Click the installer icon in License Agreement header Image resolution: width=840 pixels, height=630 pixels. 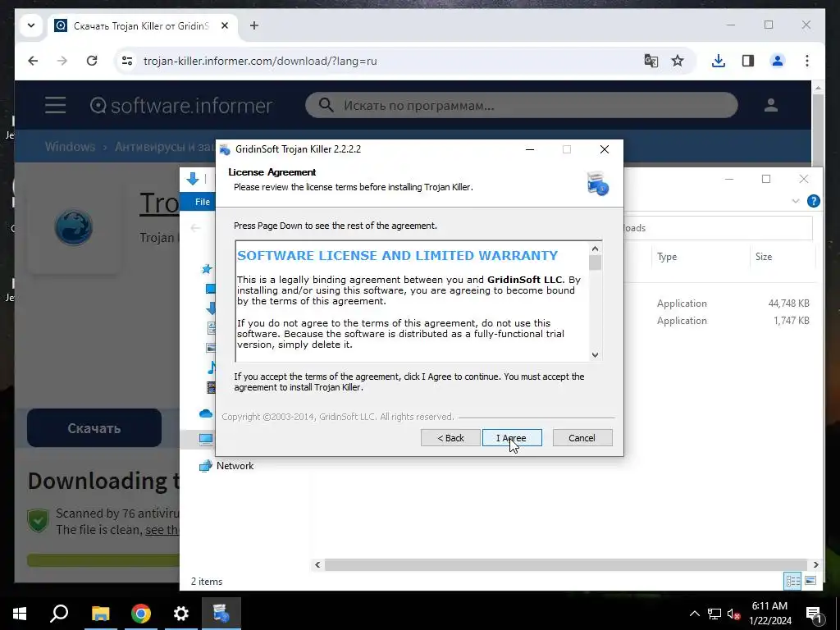coord(597,183)
